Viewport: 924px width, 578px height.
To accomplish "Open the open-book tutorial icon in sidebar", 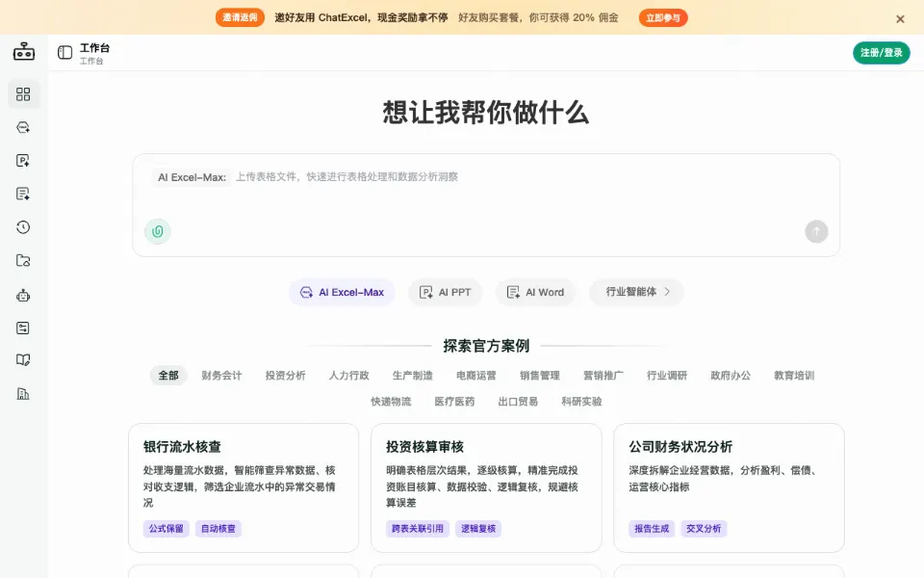I will point(23,359).
